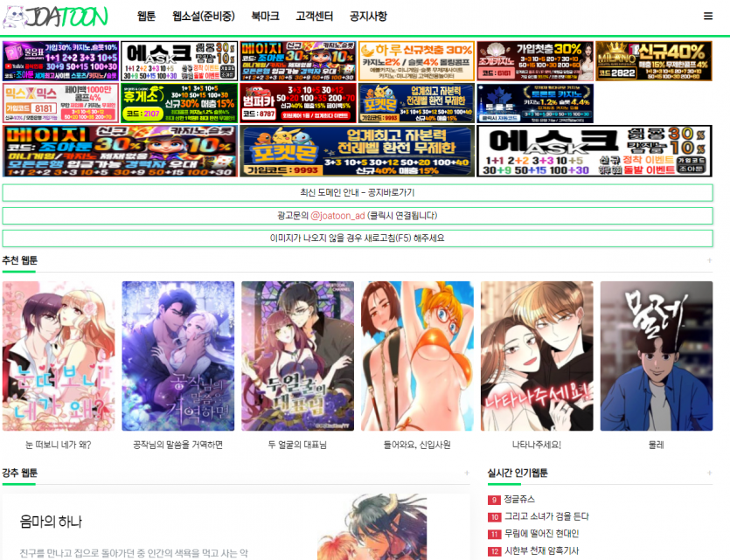Open ranked item 정글쥬스
The width and height of the screenshot is (730, 560).
519,500
